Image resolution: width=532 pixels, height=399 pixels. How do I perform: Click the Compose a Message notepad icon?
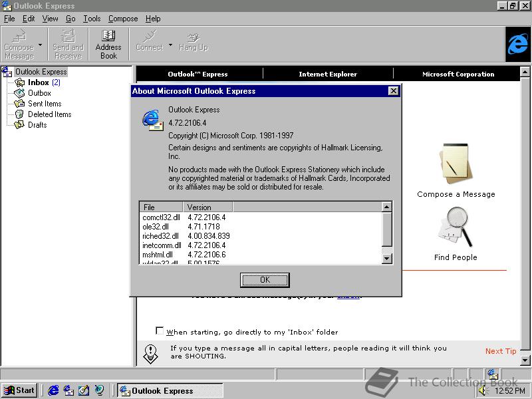click(456, 164)
